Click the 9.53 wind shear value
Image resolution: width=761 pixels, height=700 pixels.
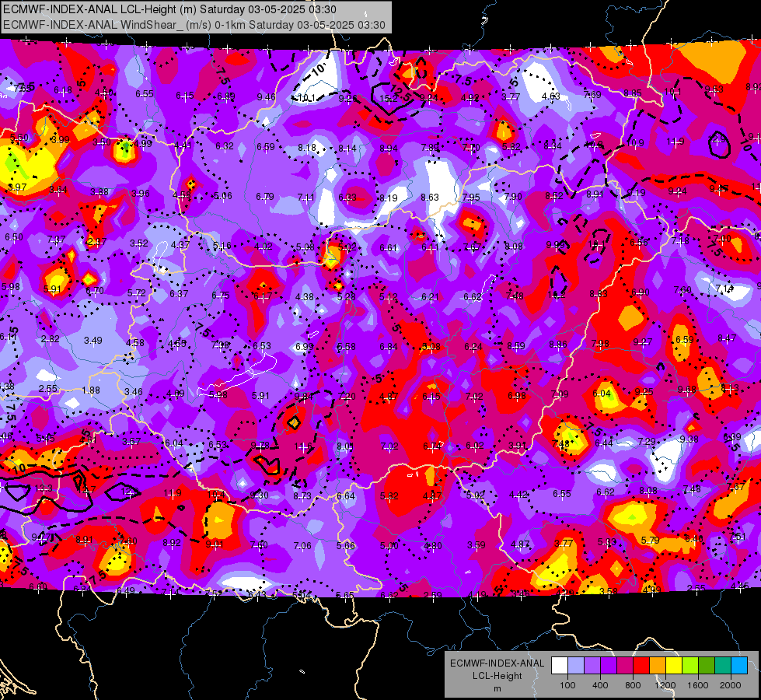(714, 89)
